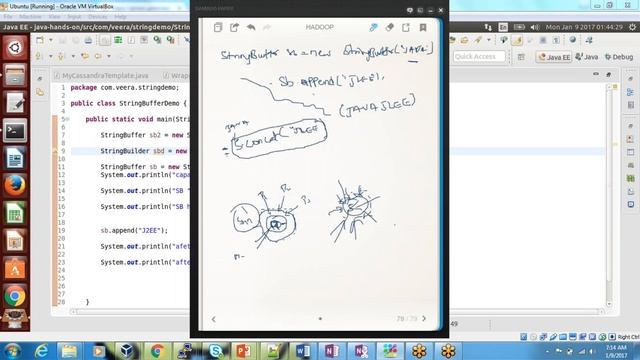Viewport: 640px width, 360px height.
Task: Open the text editor in Ubuntu launcher
Action: point(15,103)
